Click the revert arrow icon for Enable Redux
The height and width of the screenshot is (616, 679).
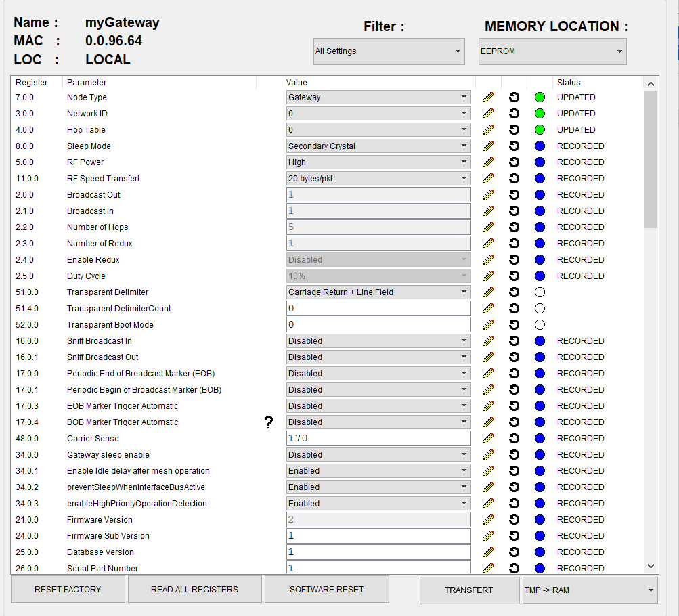tap(514, 260)
